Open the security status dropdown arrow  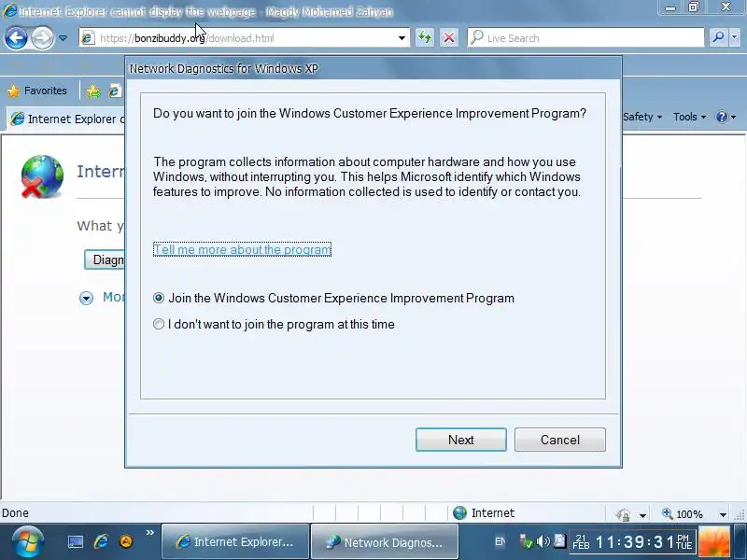[642, 515]
